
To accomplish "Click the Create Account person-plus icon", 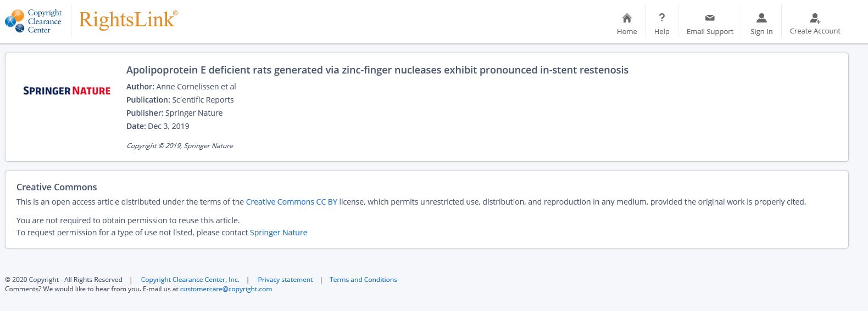I will click(x=815, y=18).
